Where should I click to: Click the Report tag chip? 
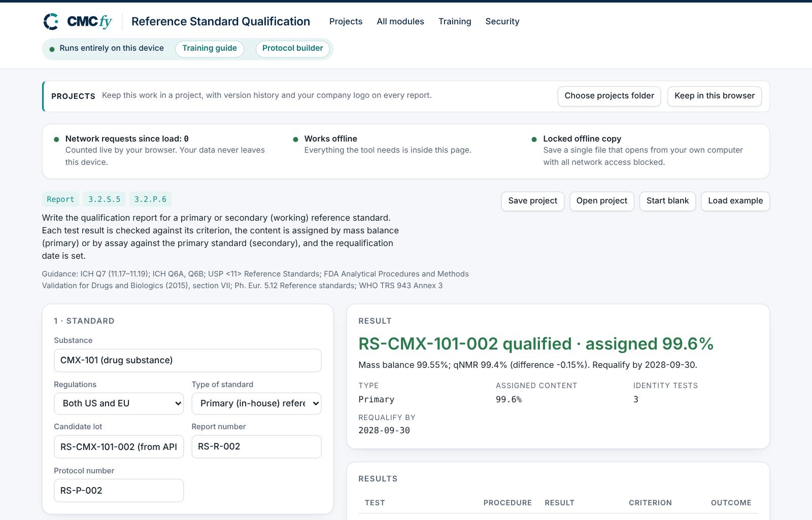coord(60,199)
